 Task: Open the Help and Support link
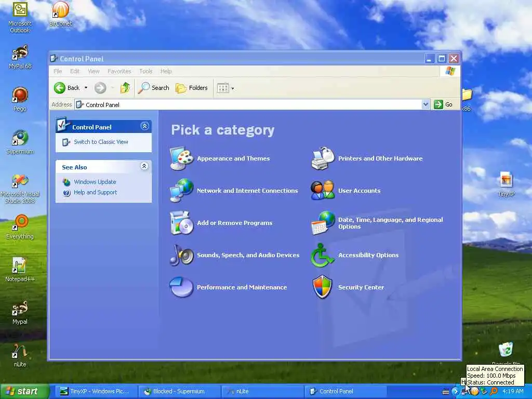coord(96,192)
